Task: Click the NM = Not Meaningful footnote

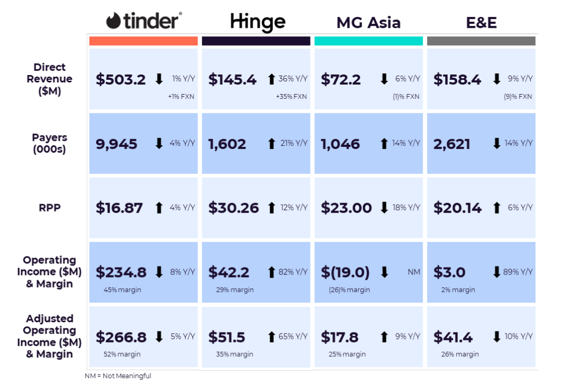Action: pyautogui.click(x=118, y=376)
